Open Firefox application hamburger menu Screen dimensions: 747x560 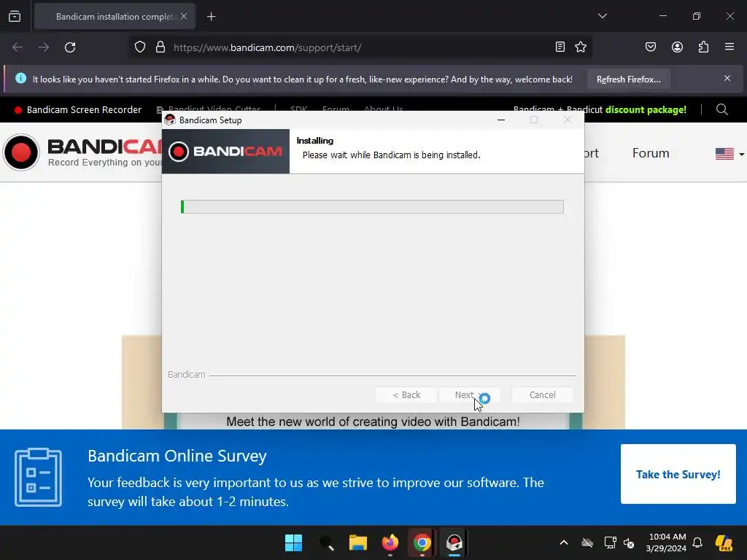pos(729,47)
